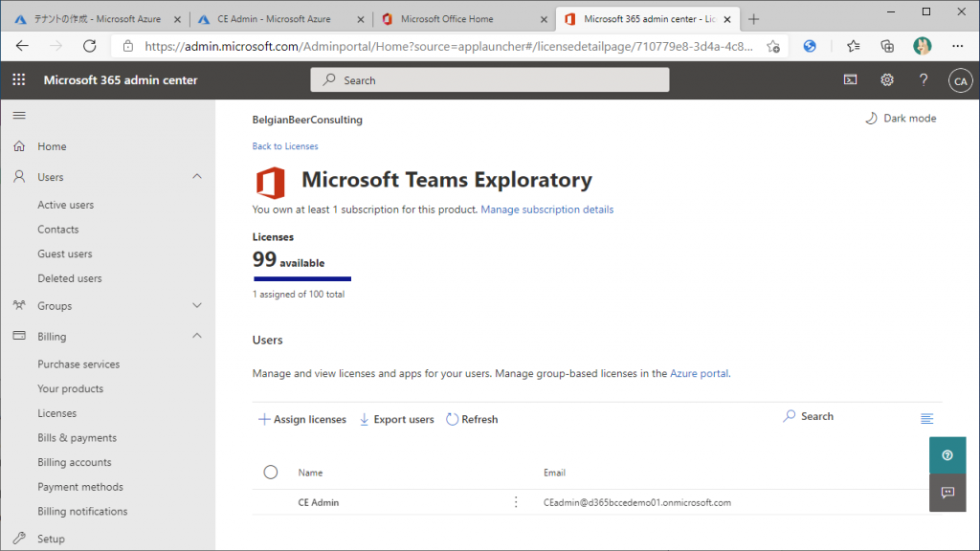Image resolution: width=980 pixels, height=551 pixels.
Task: Open Manage subscription details link
Action: (546, 209)
